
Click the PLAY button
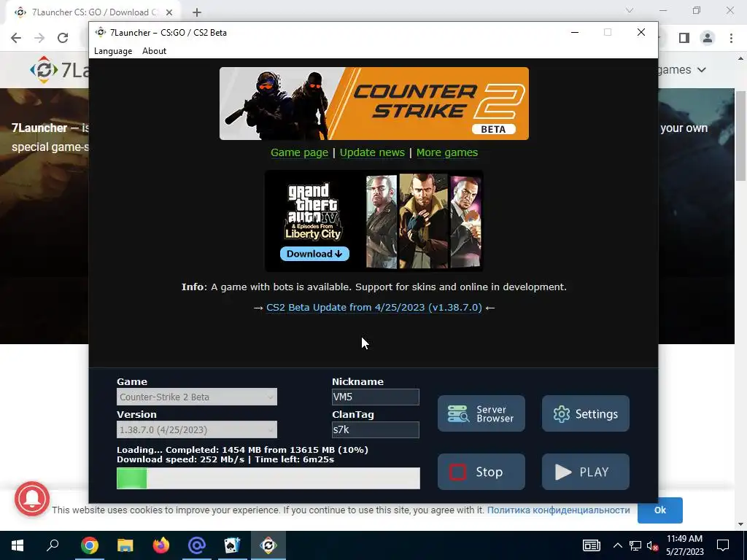click(586, 472)
